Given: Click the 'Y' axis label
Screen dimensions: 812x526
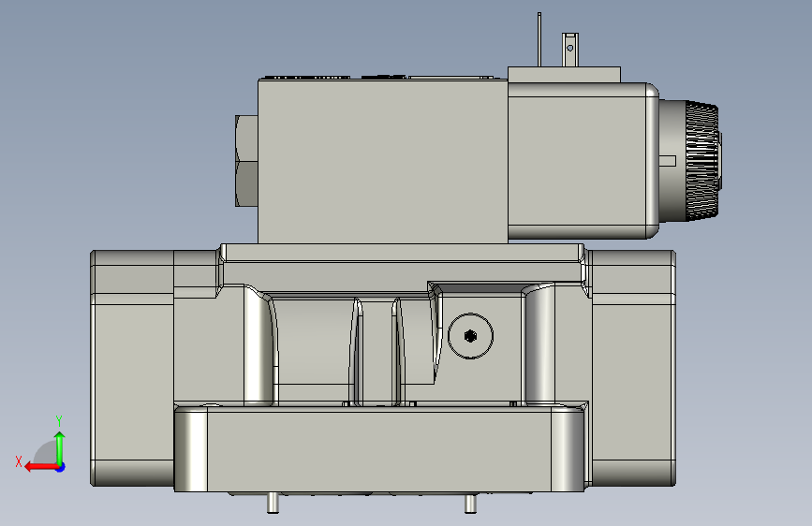Looking at the screenshot, I should coord(59,421).
